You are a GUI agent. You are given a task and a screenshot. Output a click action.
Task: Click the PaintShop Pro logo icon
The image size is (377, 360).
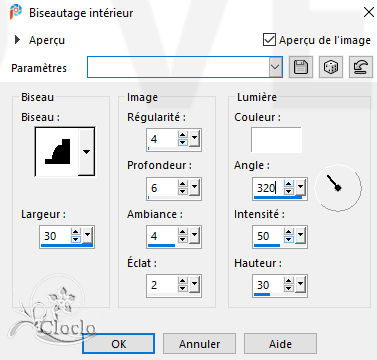point(16,12)
